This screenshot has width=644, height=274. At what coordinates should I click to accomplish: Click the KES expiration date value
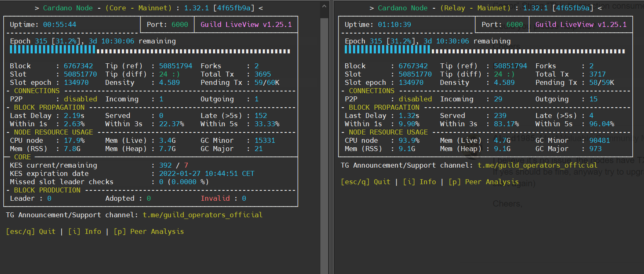coord(206,173)
